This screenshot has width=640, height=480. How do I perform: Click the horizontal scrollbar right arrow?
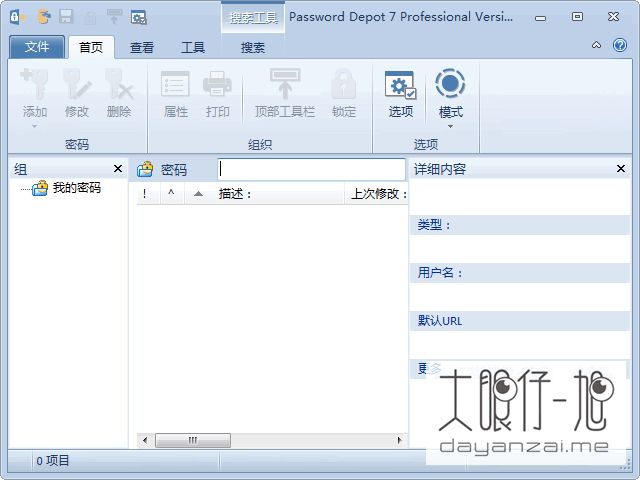coord(400,440)
